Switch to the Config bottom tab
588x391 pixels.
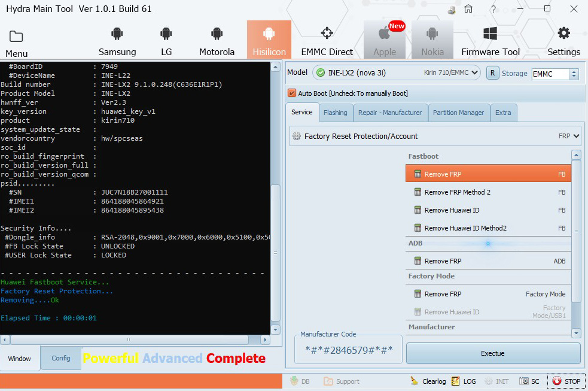coord(61,358)
